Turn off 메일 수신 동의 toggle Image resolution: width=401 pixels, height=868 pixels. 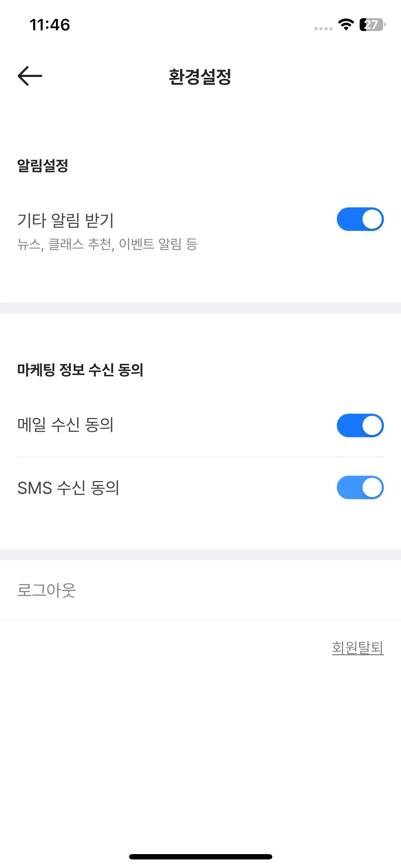pyautogui.click(x=360, y=425)
